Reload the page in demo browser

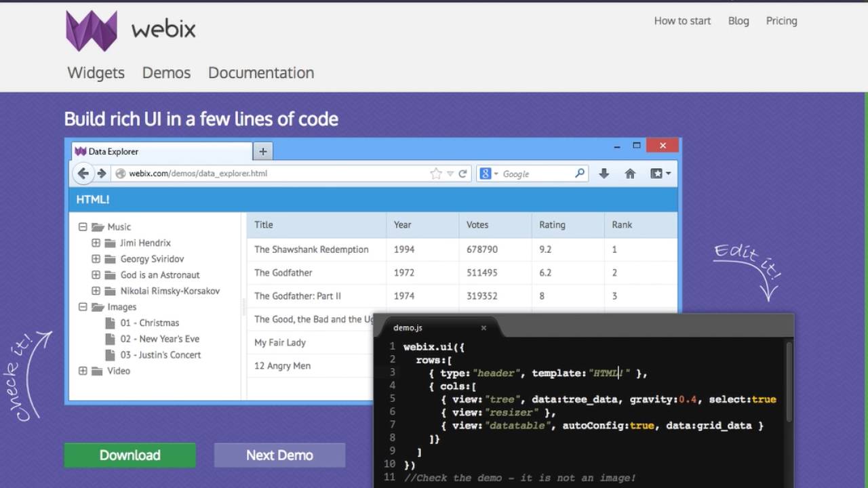(x=462, y=174)
